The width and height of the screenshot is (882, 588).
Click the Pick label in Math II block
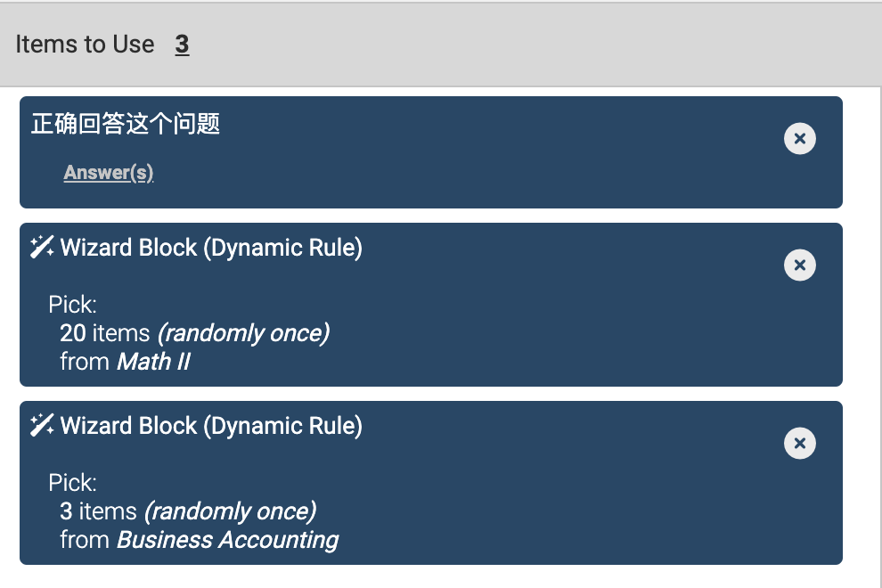pos(72,305)
